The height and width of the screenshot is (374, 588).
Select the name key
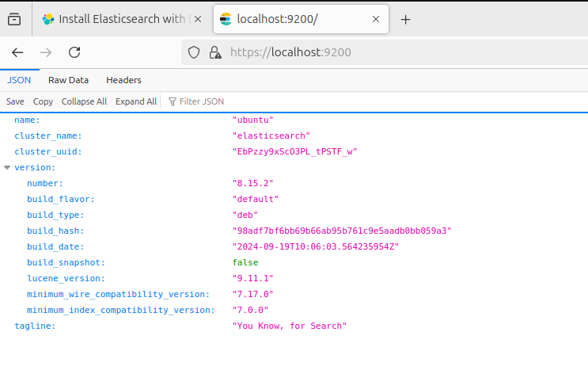click(27, 120)
